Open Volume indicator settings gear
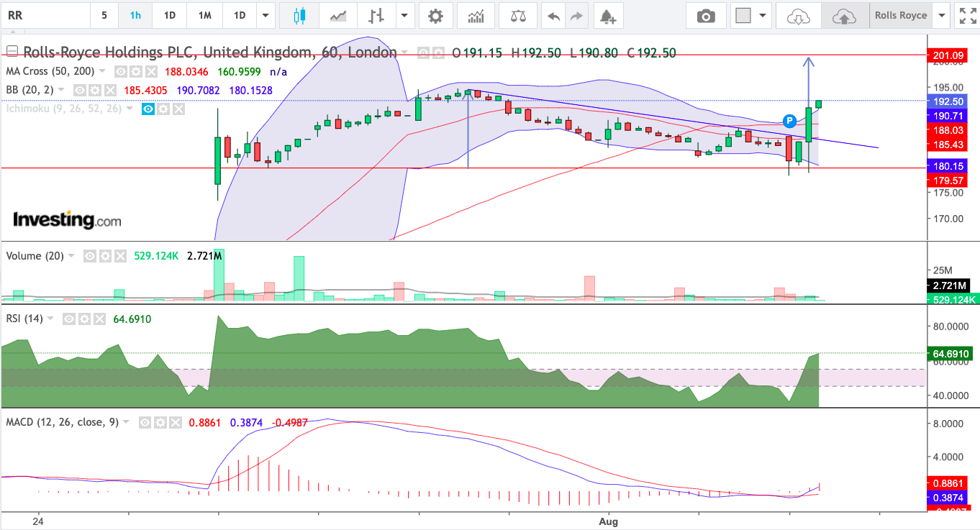980x530 pixels. pos(106,256)
